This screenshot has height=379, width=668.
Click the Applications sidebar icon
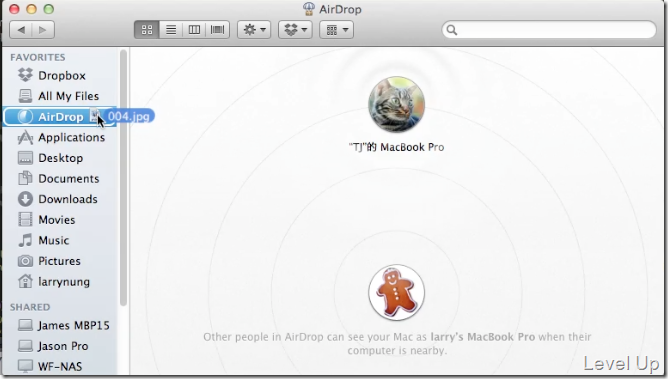(x=25, y=137)
